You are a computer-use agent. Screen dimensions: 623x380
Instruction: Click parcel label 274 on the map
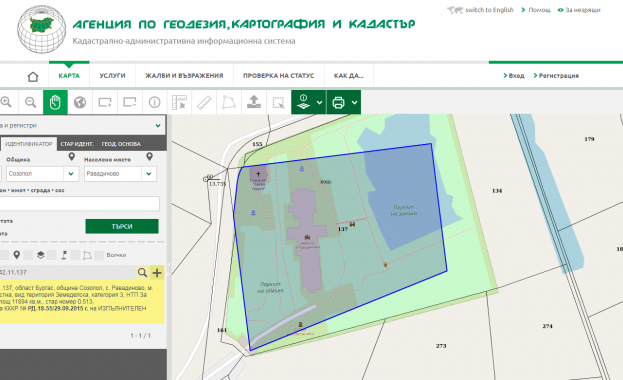click(548, 326)
